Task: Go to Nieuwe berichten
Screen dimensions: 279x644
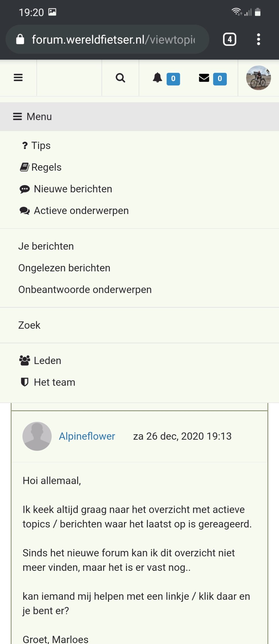Action: coord(73,189)
